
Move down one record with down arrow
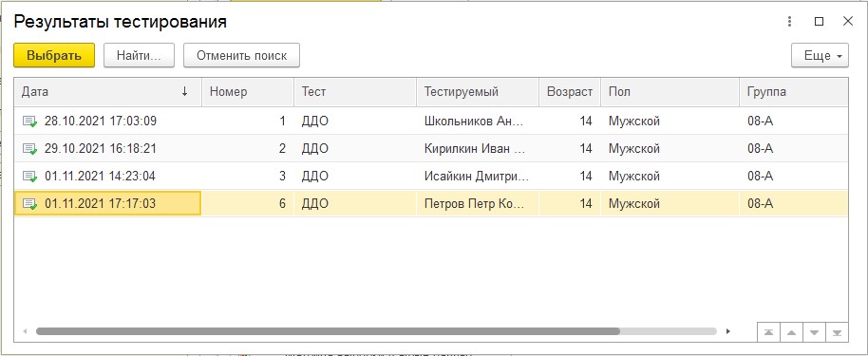pos(814,332)
